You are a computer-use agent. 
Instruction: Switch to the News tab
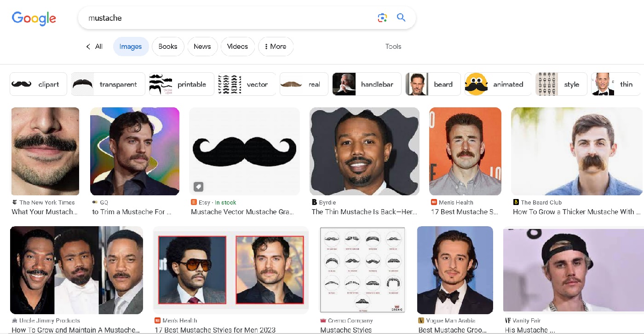click(202, 47)
